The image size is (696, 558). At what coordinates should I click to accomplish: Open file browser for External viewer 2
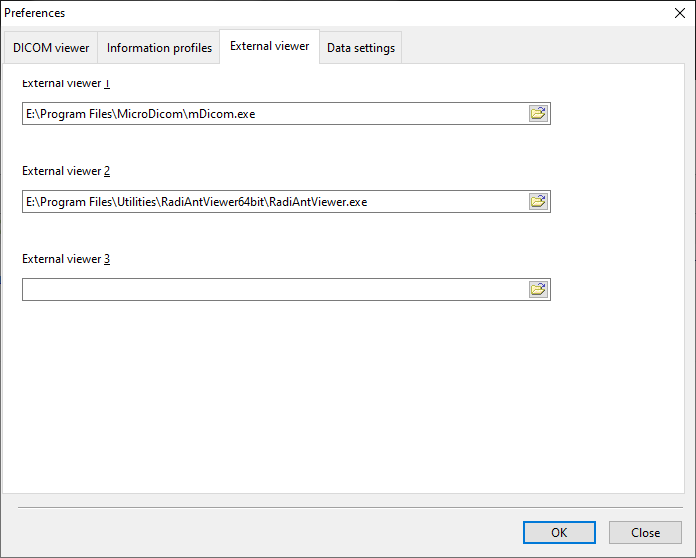pos(538,202)
